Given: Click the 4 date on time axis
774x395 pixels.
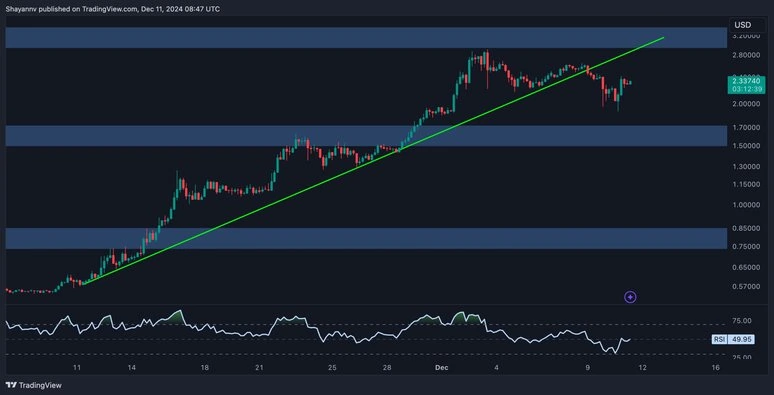Looking at the screenshot, I should pos(497,368).
